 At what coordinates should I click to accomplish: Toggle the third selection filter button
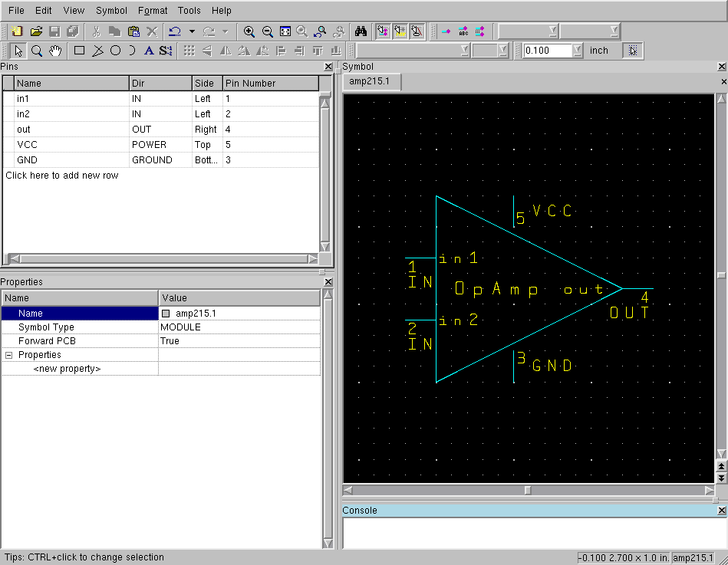point(417,31)
